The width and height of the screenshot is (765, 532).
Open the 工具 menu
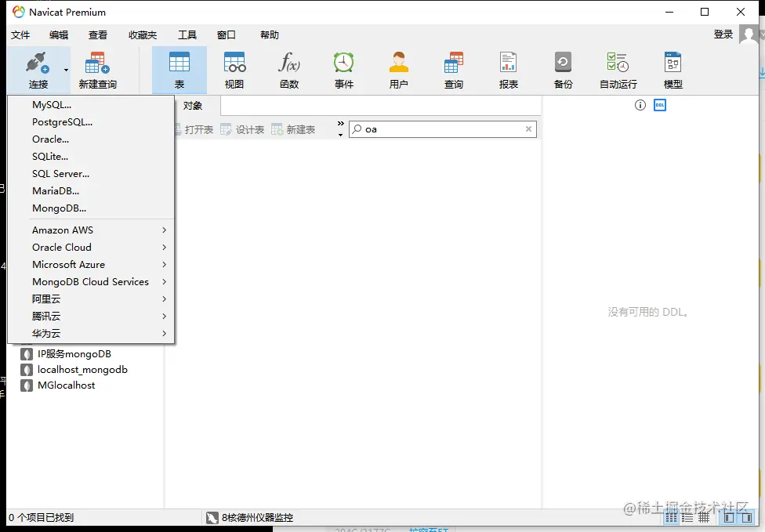pyautogui.click(x=187, y=34)
